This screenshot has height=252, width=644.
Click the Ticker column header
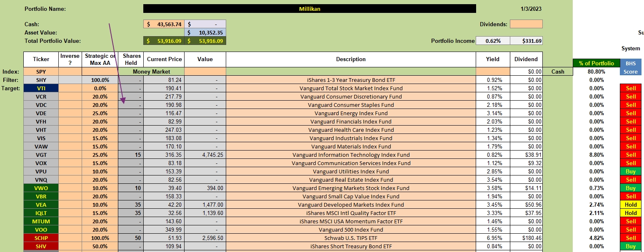pyautogui.click(x=41, y=59)
